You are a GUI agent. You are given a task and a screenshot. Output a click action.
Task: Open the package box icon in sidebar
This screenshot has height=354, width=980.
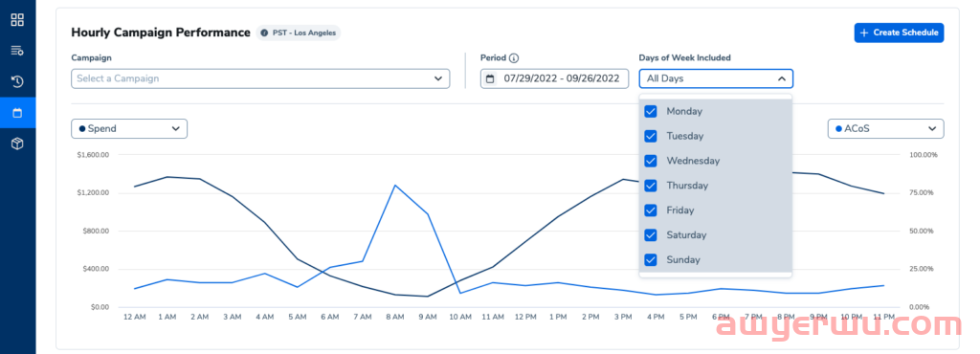point(17,144)
